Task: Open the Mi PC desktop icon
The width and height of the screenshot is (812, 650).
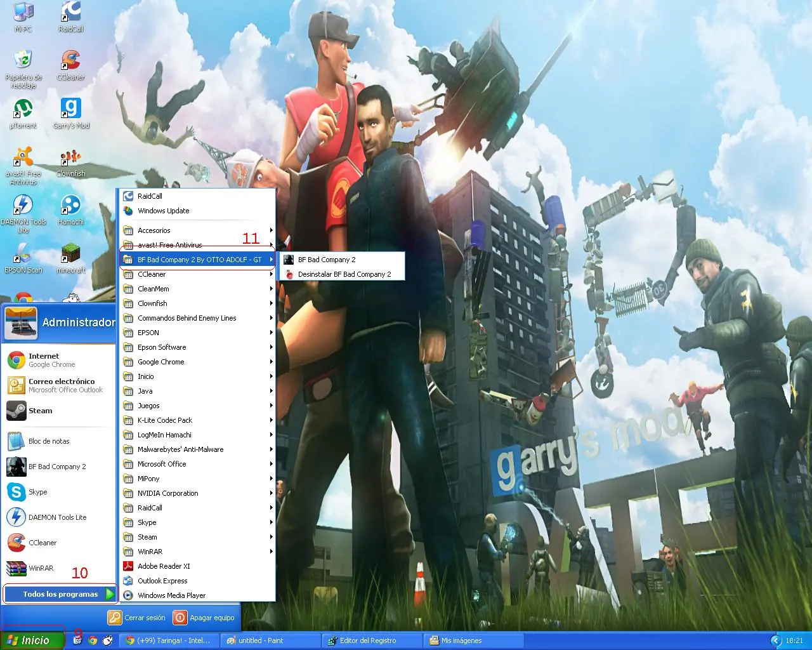Action: pos(23,17)
